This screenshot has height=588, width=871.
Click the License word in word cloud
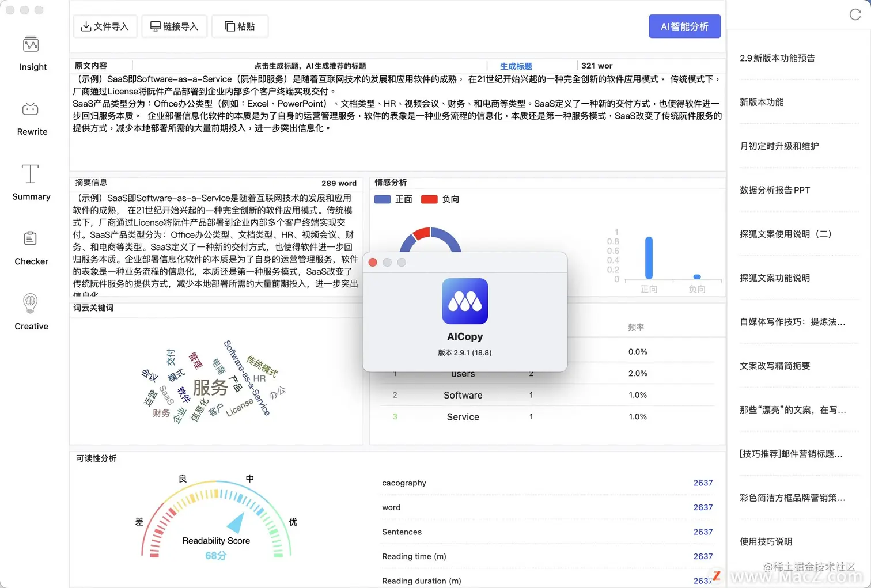(239, 407)
